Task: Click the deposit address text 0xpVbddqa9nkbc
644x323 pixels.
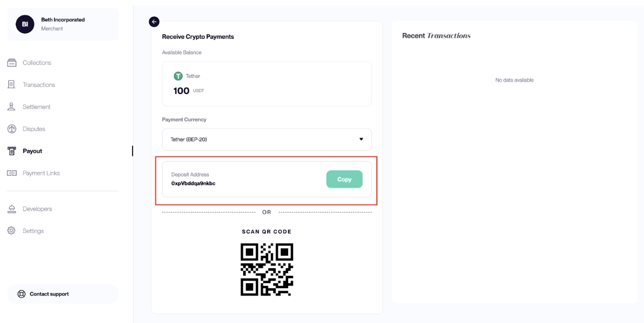Action: click(193, 183)
